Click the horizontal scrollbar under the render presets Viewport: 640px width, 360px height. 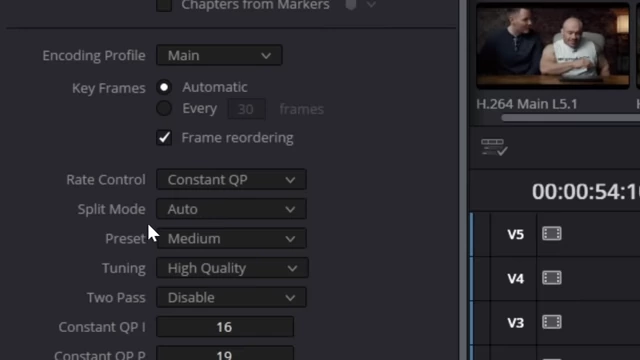click(x=571, y=118)
